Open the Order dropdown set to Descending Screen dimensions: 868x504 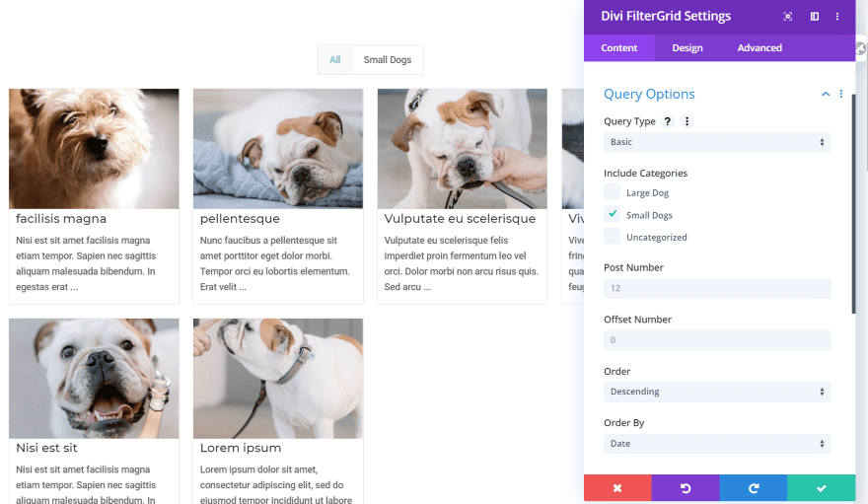pyautogui.click(x=717, y=392)
